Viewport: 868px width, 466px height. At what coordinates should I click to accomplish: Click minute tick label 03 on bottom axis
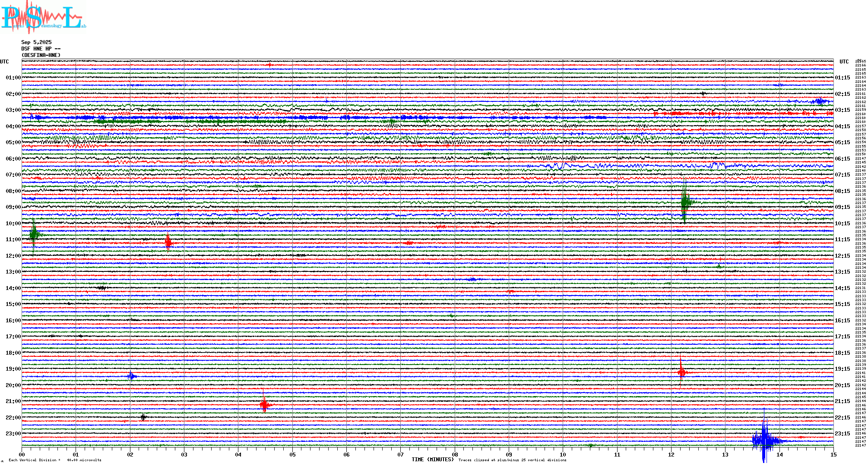tap(184, 455)
